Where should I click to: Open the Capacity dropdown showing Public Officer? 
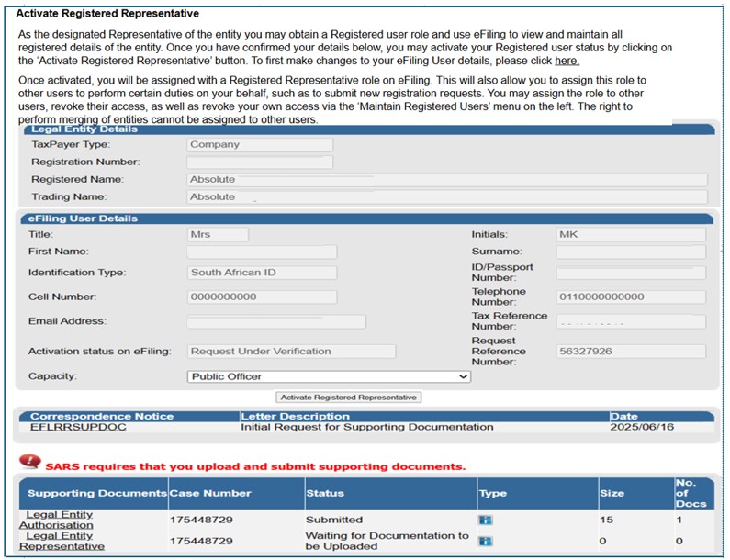coord(329,376)
